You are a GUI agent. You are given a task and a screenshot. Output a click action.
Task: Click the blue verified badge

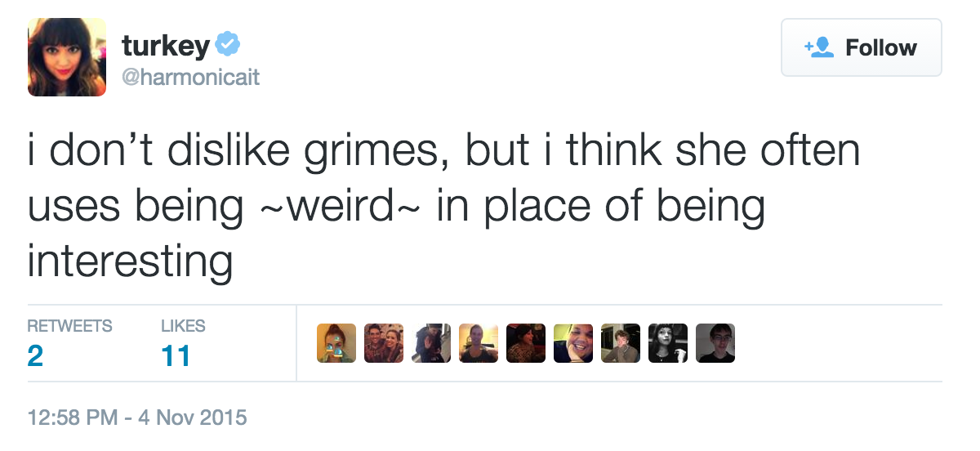click(x=226, y=46)
